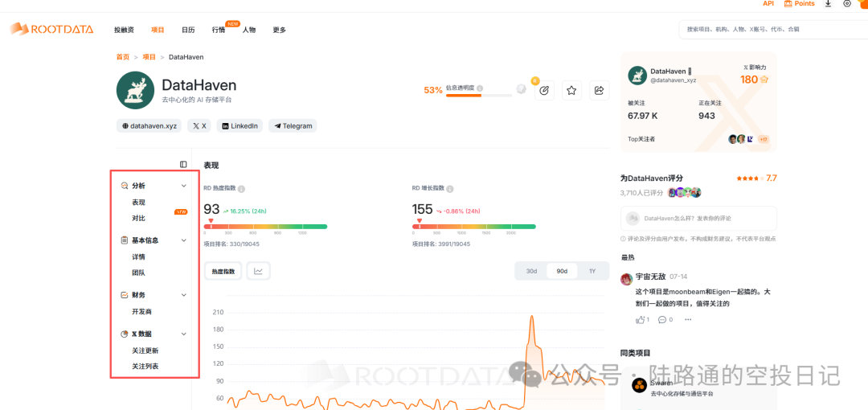868x410 pixels.
Task: Click the edit/submit info pencil icon
Action: click(544, 90)
